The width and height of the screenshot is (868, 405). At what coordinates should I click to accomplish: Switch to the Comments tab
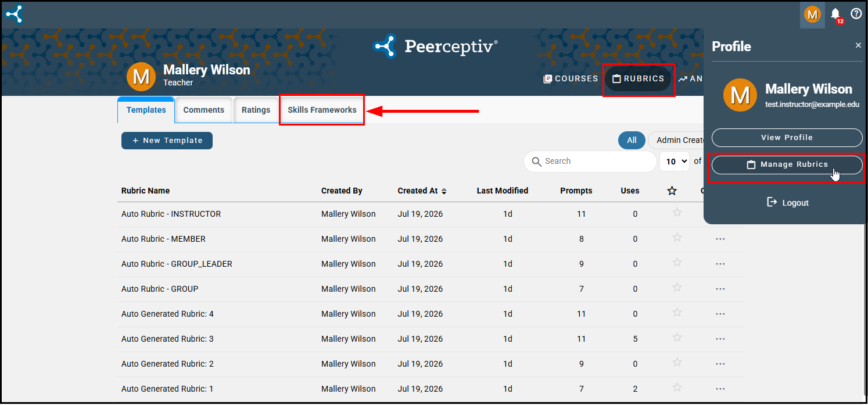click(x=204, y=110)
